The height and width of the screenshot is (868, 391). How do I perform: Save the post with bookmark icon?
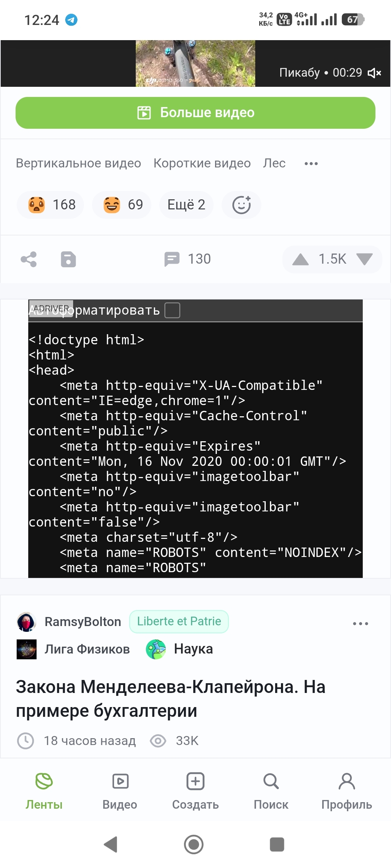tap(68, 259)
